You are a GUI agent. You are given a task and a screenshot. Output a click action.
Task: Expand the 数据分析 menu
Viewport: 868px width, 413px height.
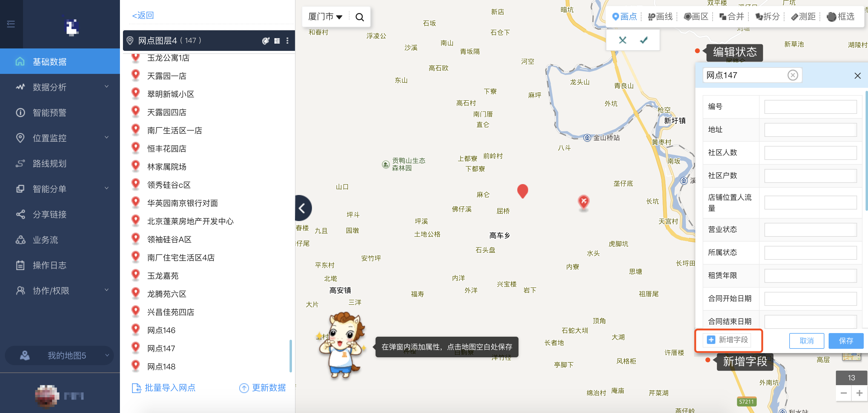coord(60,87)
